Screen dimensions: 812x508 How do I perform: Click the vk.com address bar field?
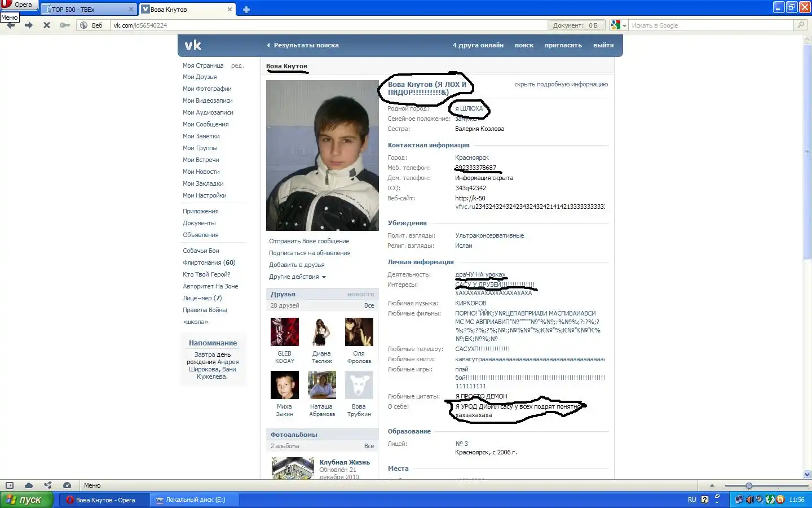pos(327,25)
